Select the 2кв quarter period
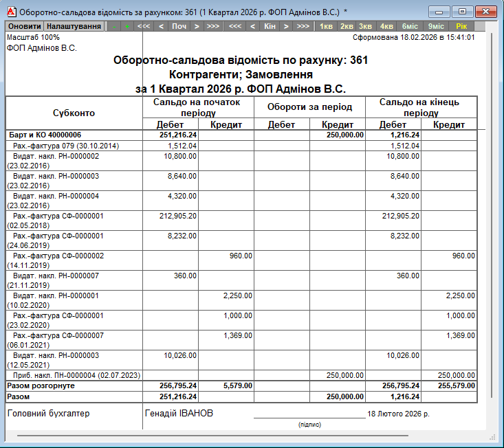The image size is (504, 448). tap(347, 26)
